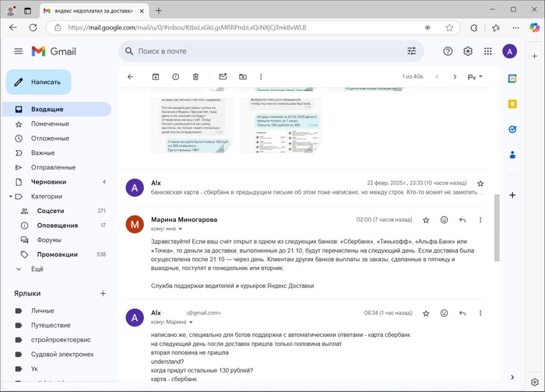Move conversation to folder icon

(x=243, y=77)
